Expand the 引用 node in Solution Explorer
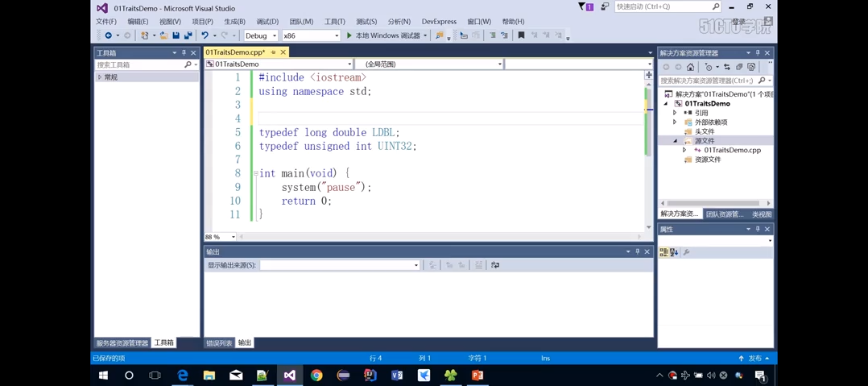868x386 pixels. tap(675, 113)
